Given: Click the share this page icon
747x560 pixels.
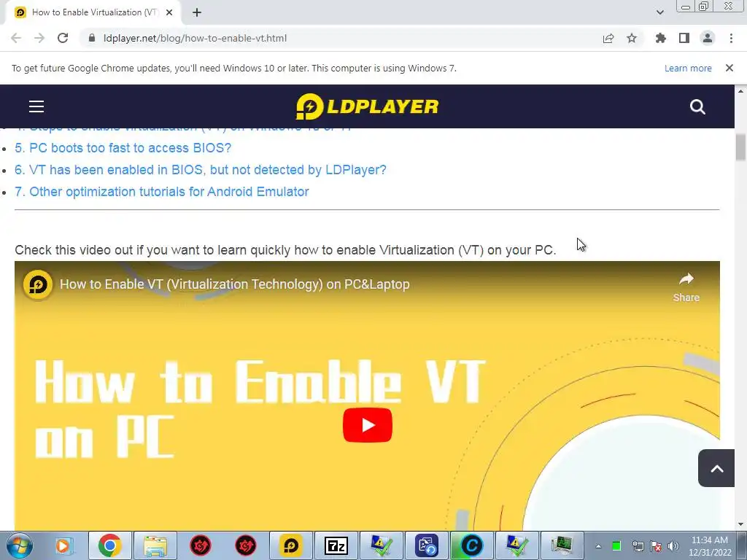Looking at the screenshot, I should pos(608,38).
